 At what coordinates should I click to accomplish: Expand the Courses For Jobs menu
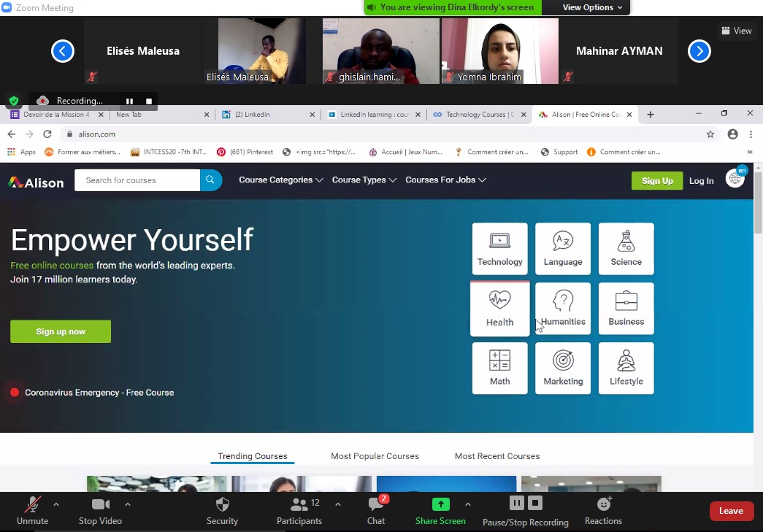445,180
